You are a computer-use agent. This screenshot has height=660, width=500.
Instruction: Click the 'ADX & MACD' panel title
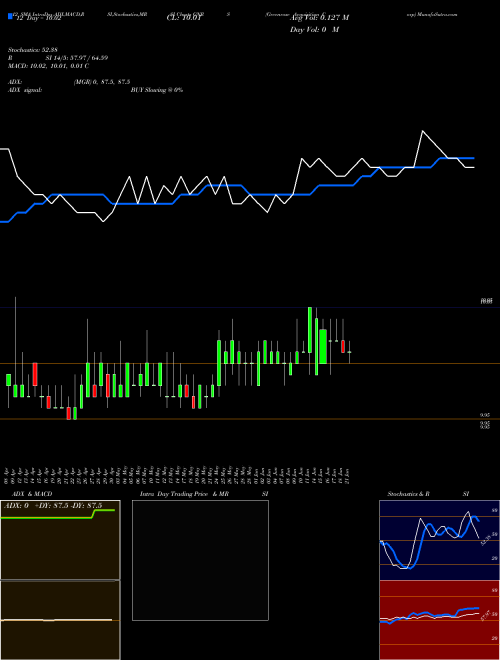(32, 494)
